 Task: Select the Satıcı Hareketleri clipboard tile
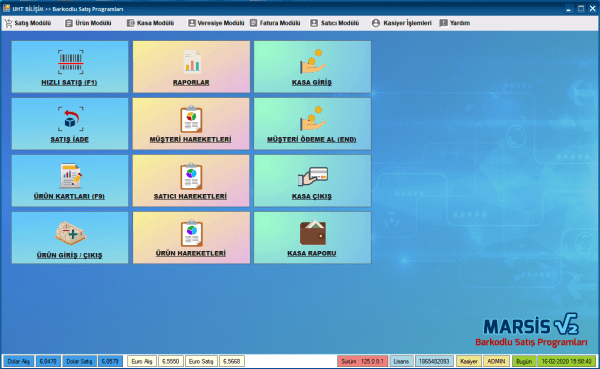click(191, 181)
